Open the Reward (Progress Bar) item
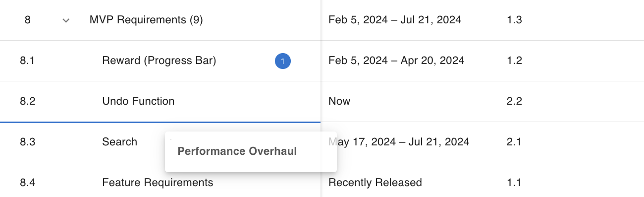The image size is (644, 197). point(159,61)
